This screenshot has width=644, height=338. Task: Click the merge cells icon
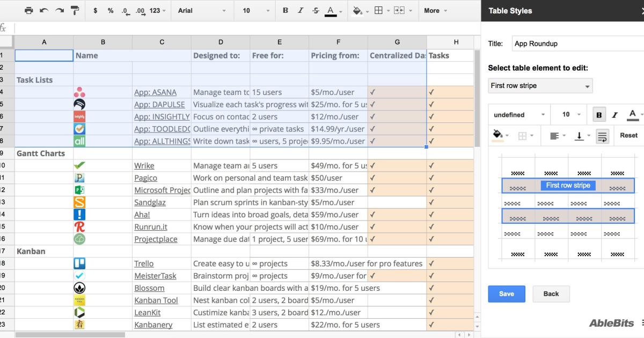[399, 11]
